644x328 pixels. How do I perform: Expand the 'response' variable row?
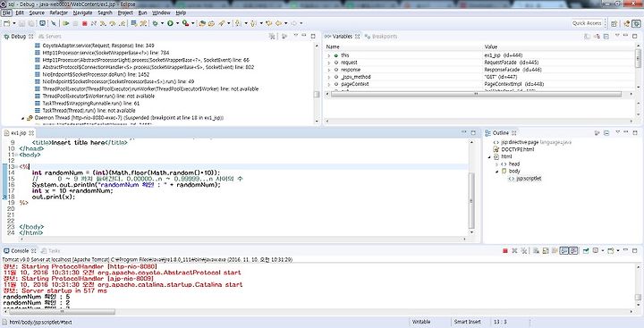[329, 70]
